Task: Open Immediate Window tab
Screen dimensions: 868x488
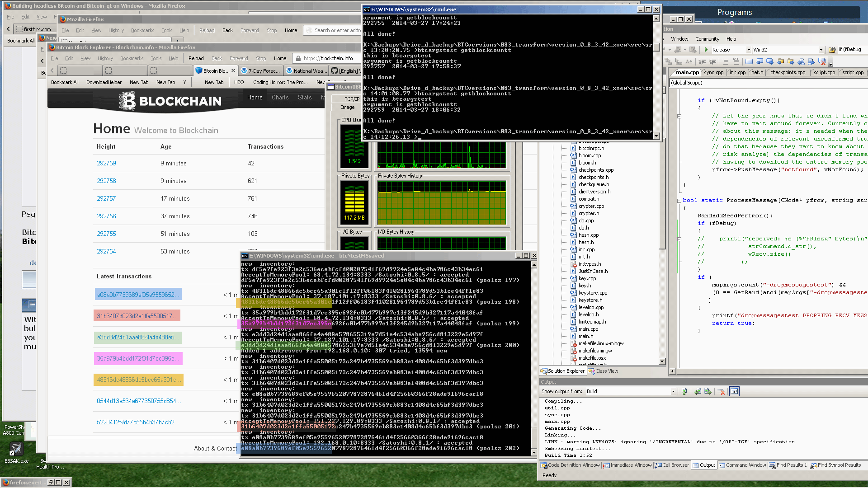Action: point(627,465)
